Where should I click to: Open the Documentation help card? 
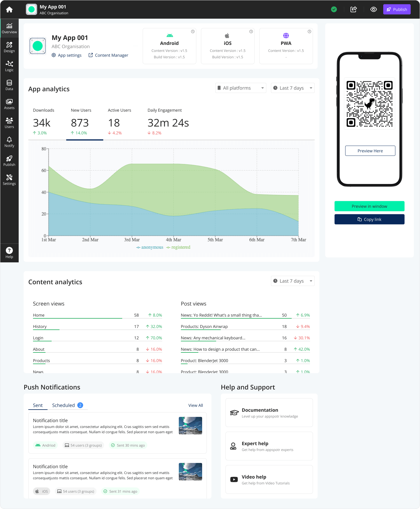click(x=269, y=413)
